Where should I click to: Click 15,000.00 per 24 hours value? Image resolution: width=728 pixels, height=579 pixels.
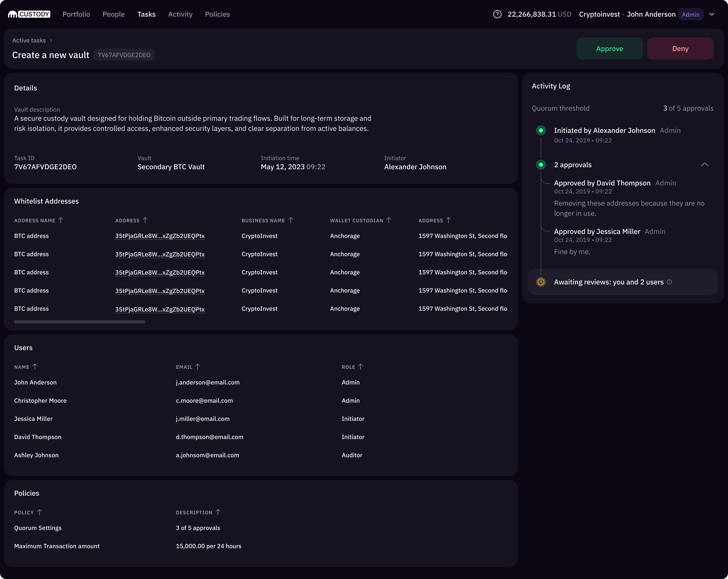208,546
